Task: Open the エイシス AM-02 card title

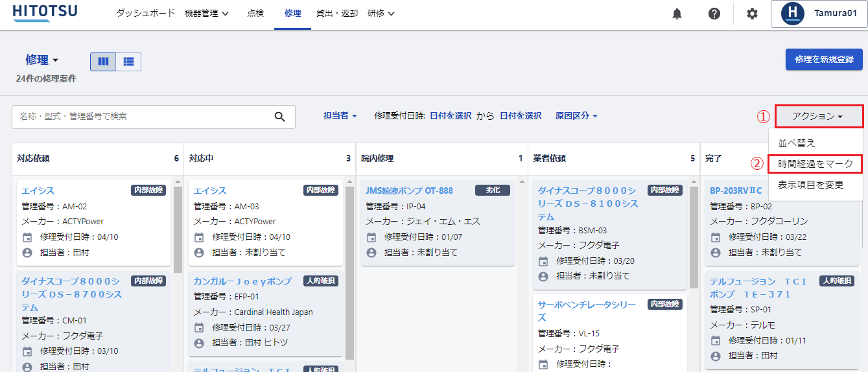Action: 38,191
